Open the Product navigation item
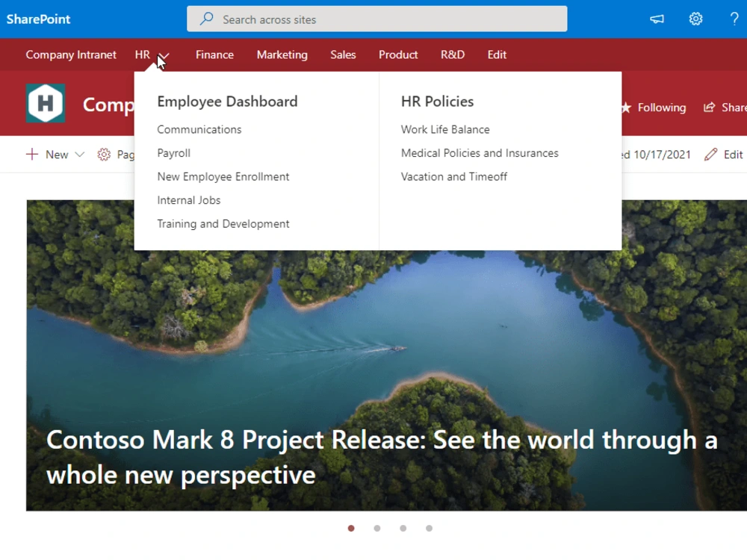Screen dimensions: 747x560 pos(398,55)
